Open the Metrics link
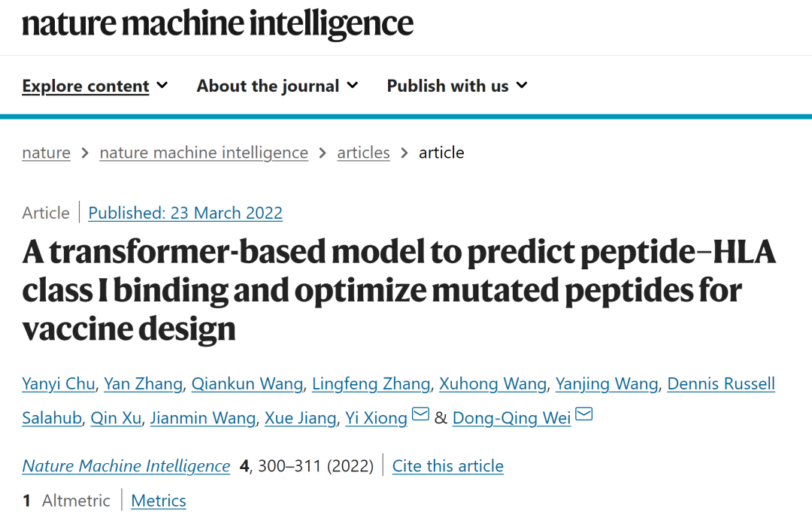 (x=158, y=501)
